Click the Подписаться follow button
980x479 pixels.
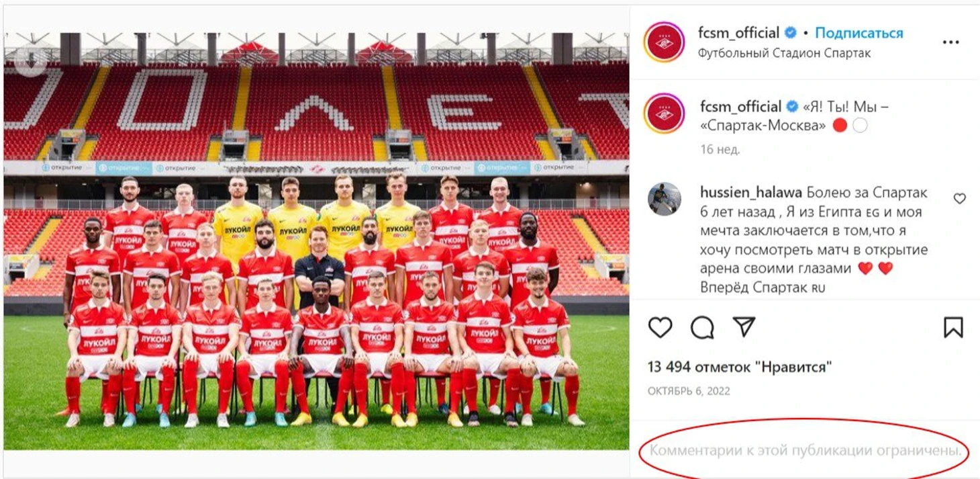coord(859,33)
